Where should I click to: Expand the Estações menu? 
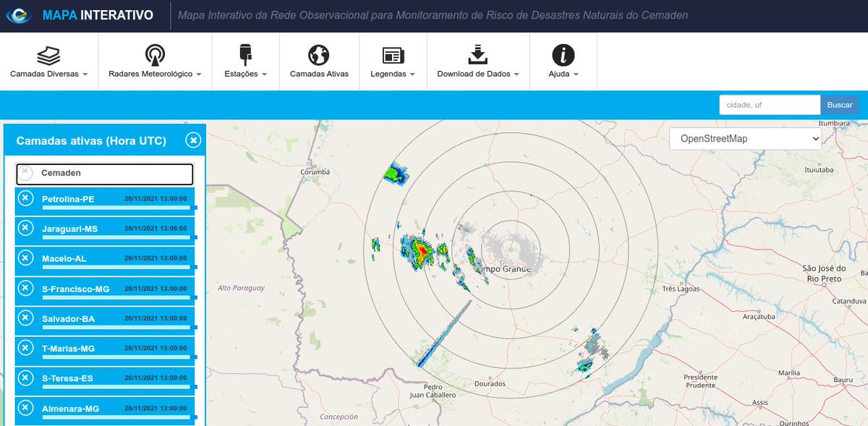pyautogui.click(x=246, y=61)
